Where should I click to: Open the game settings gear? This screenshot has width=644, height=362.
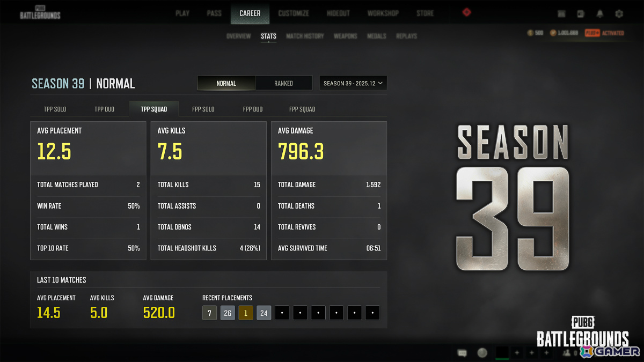tap(619, 13)
